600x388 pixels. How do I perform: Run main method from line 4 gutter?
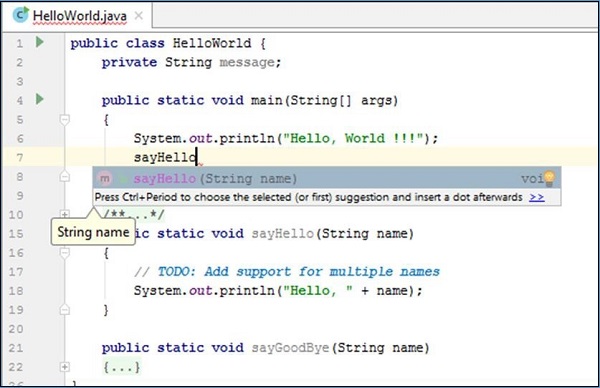(x=40, y=99)
